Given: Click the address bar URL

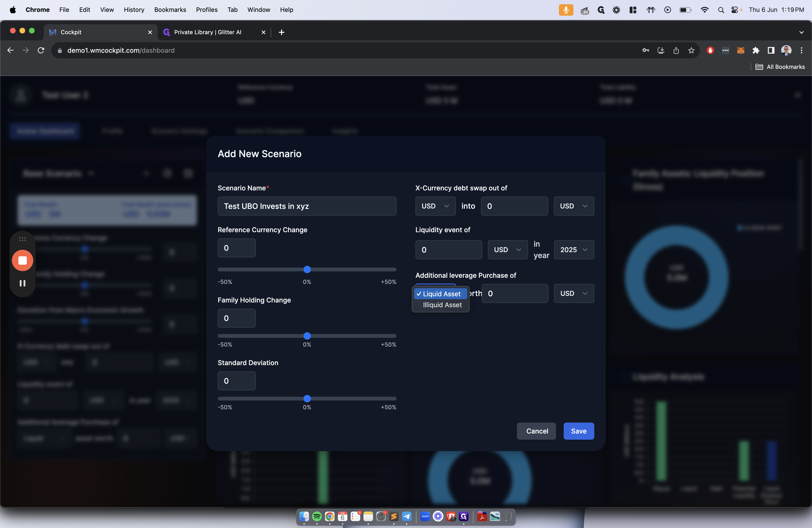Looking at the screenshot, I should point(121,51).
